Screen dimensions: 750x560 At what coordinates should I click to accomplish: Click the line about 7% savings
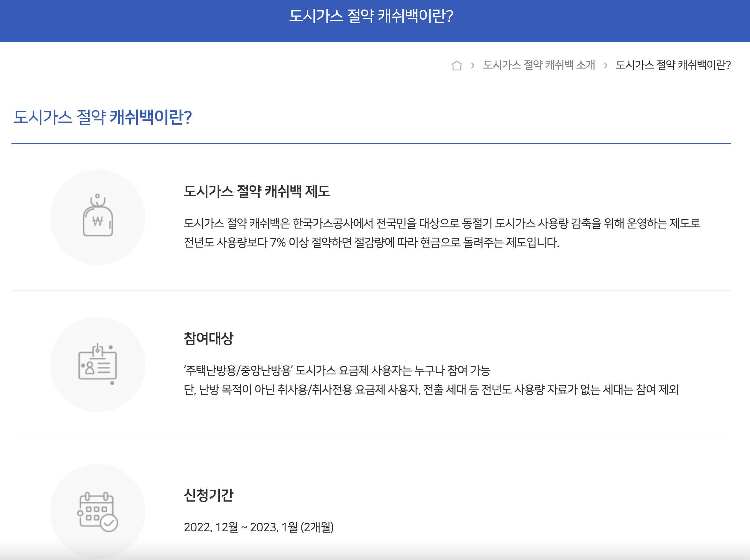371,242
